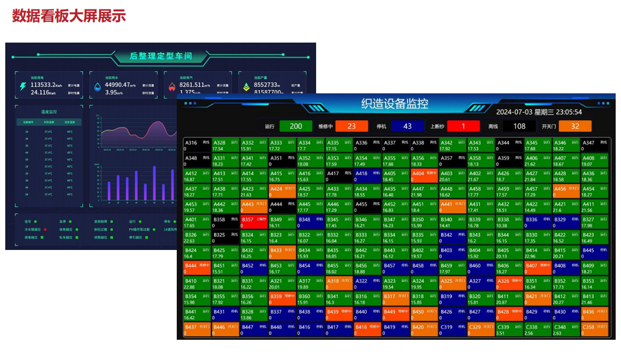The width and height of the screenshot is (621, 364).
Task: Click the 后整理定型车间 dashboard title
Action: coord(160,57)
